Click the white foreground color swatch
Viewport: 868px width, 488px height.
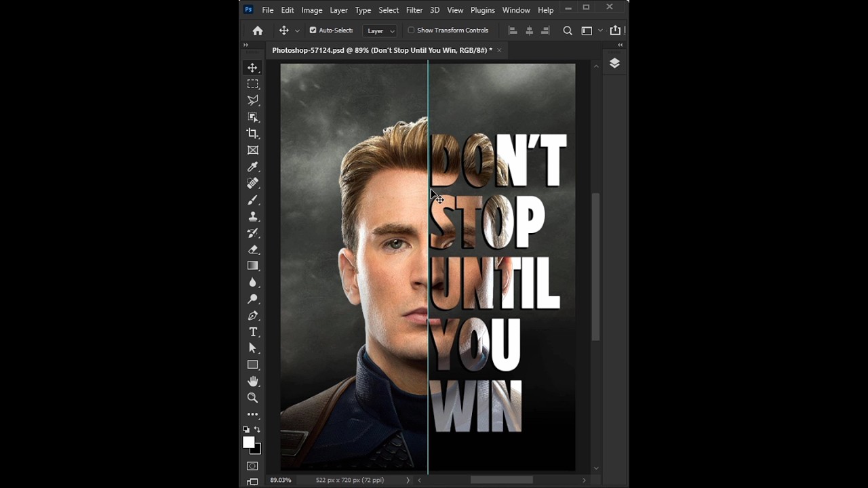(x=249, y=442)
